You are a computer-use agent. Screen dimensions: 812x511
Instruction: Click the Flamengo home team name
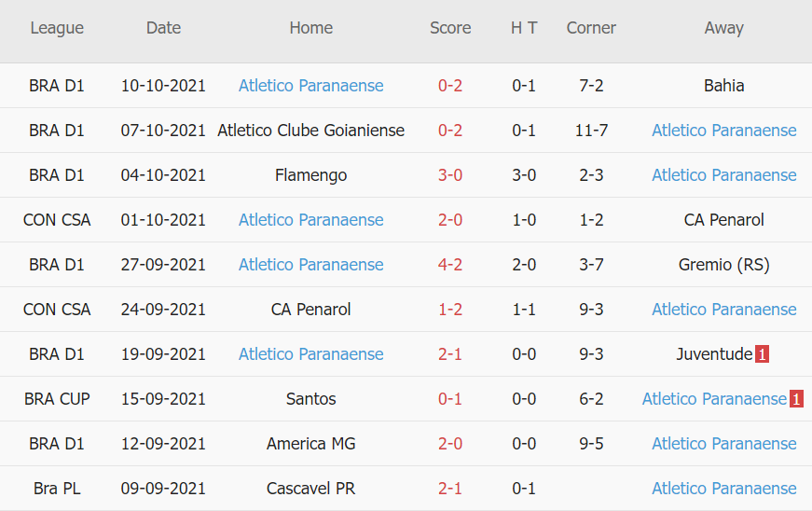click(310, 175)
